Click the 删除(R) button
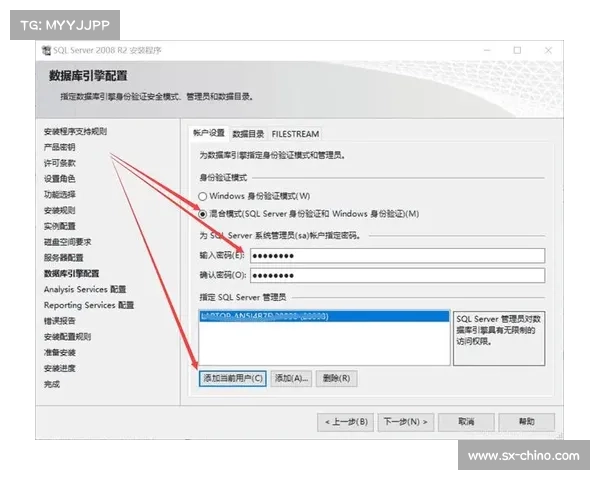This screenshot has height=480, width=600. coord(336,379)
